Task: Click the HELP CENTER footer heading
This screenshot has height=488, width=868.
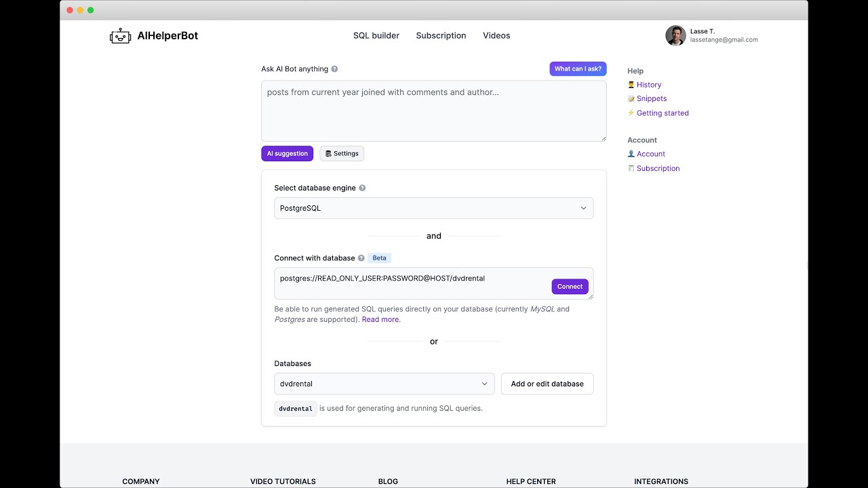Action: pyautogui.click(x=531, y=482)
